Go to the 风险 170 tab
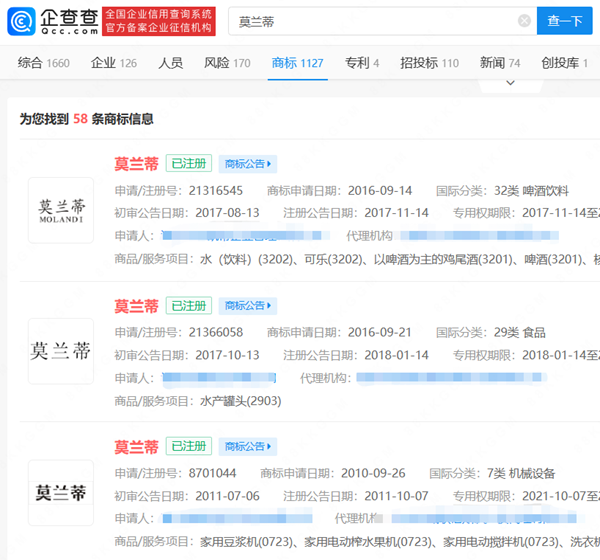 click(x=227, y=63)
